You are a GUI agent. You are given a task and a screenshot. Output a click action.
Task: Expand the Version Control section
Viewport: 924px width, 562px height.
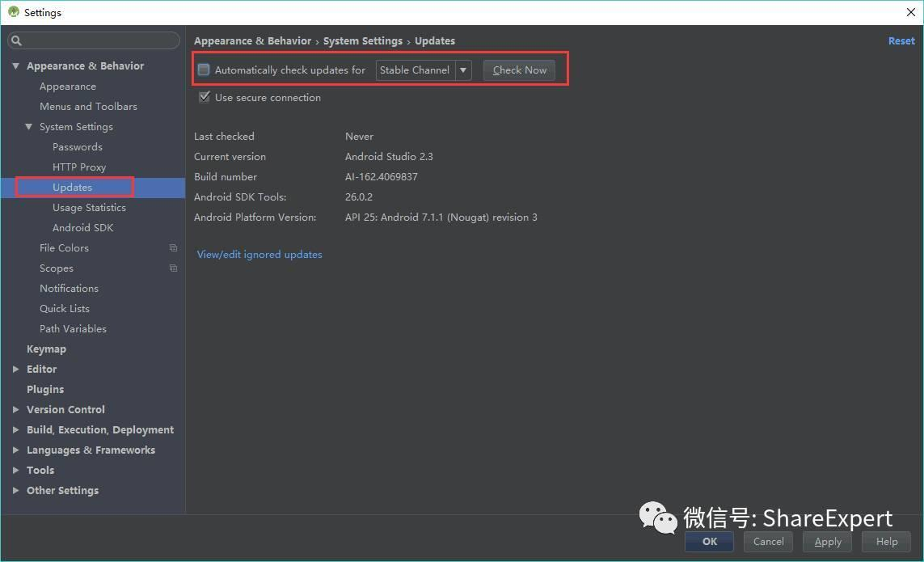coord(16,409)
